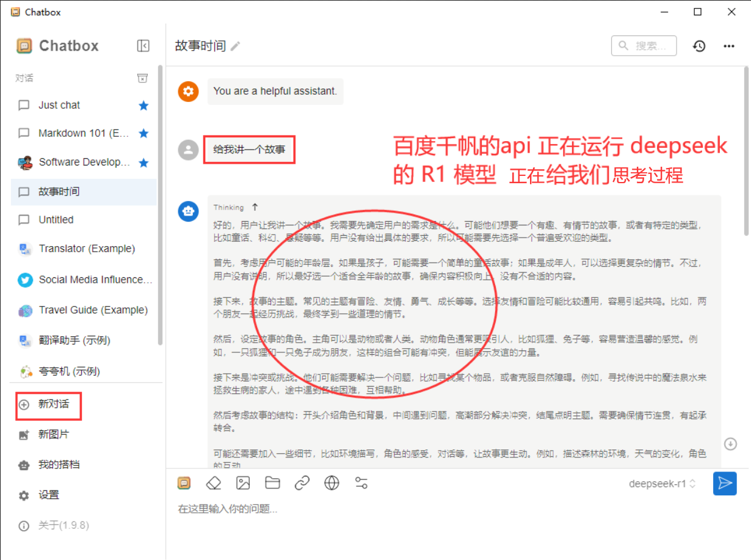Click the user message 给我讲一个故事

249,149
